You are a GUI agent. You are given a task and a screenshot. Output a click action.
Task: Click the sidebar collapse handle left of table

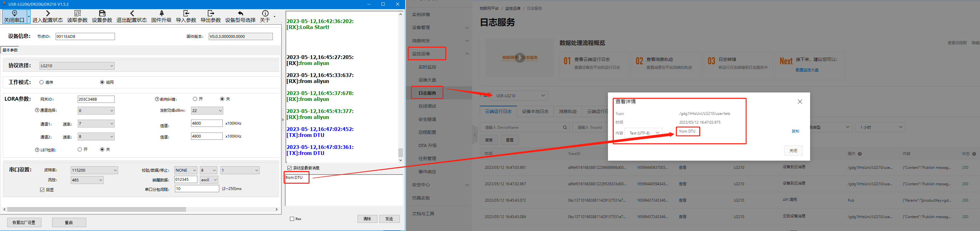click(475, 134)
